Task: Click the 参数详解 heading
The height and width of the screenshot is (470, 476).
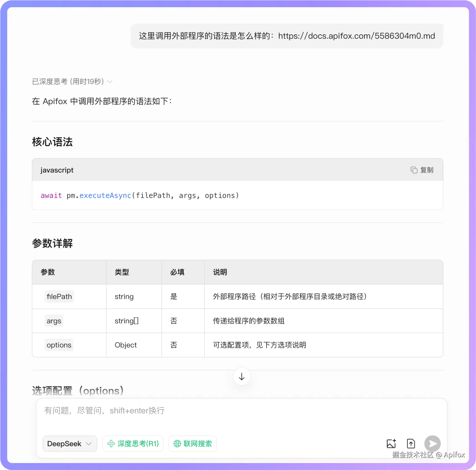Action: pos(52,243)
